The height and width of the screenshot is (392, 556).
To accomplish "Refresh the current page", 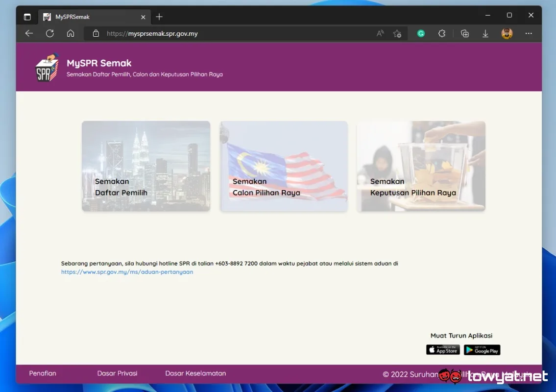I will [50, 33].
